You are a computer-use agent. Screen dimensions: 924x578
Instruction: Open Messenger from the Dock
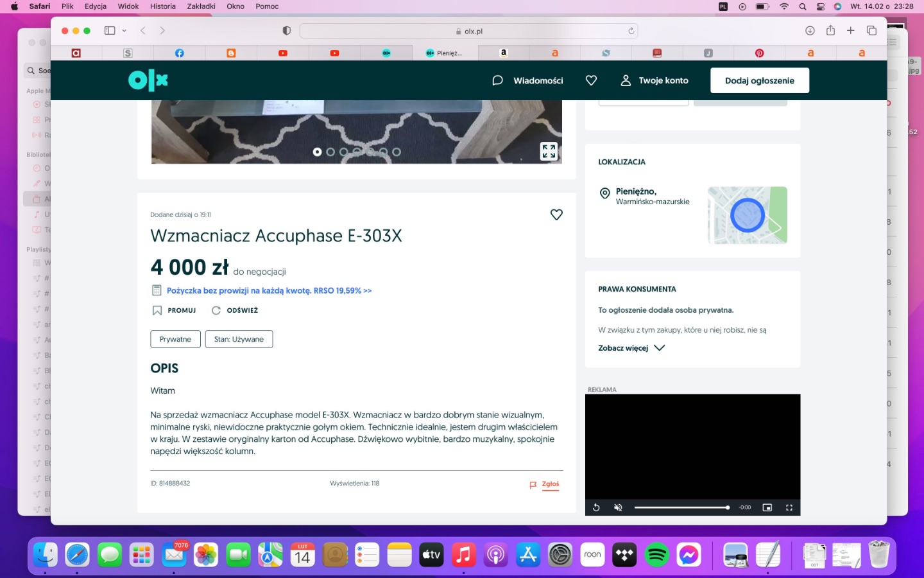coord(689,555)
